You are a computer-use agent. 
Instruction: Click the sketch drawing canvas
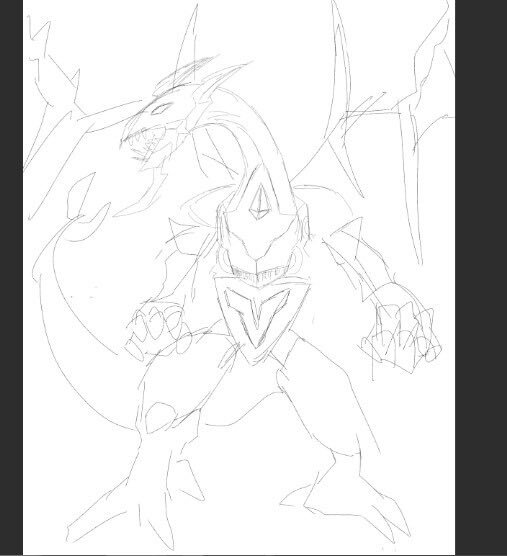tap(239, 277)
